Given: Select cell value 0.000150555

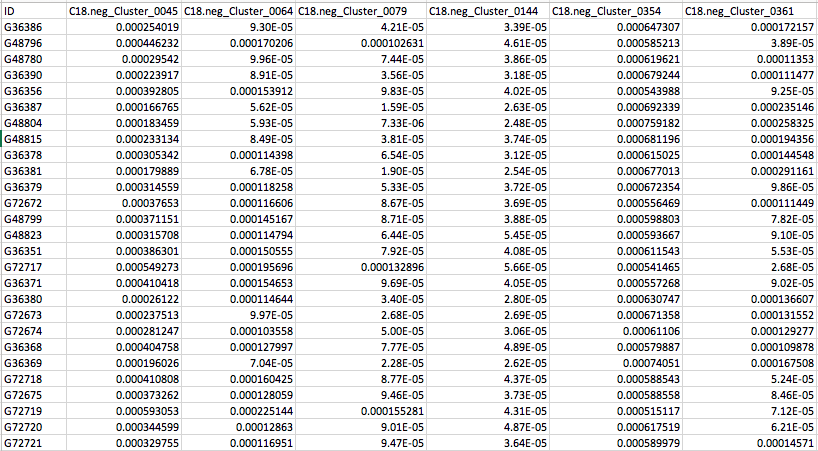Looking at the screenshot, I should click(x=239, y=251).
